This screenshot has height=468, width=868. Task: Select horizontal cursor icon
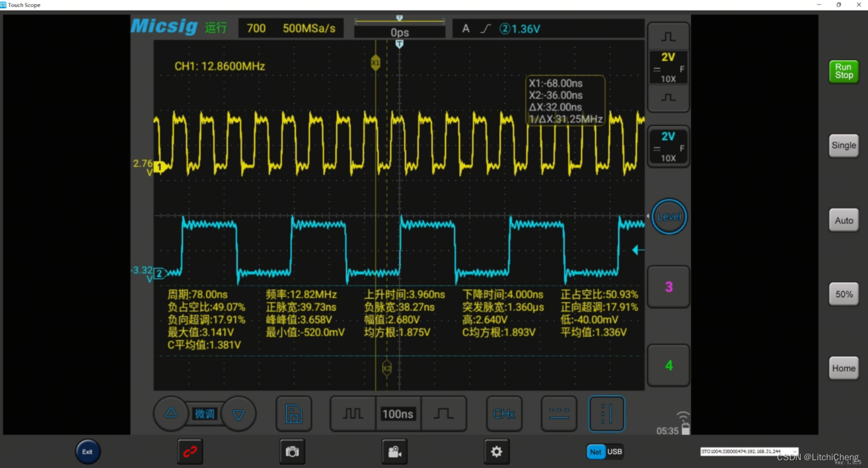point(559,414)
